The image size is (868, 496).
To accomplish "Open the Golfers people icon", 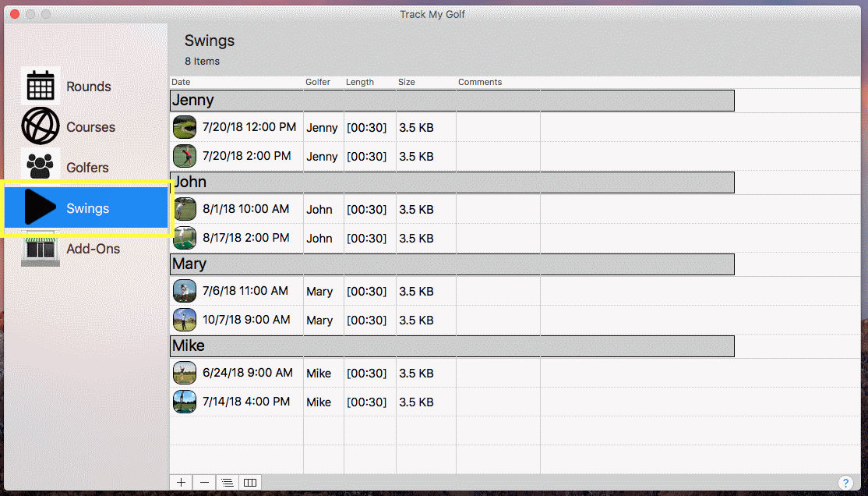I will 41,166.
